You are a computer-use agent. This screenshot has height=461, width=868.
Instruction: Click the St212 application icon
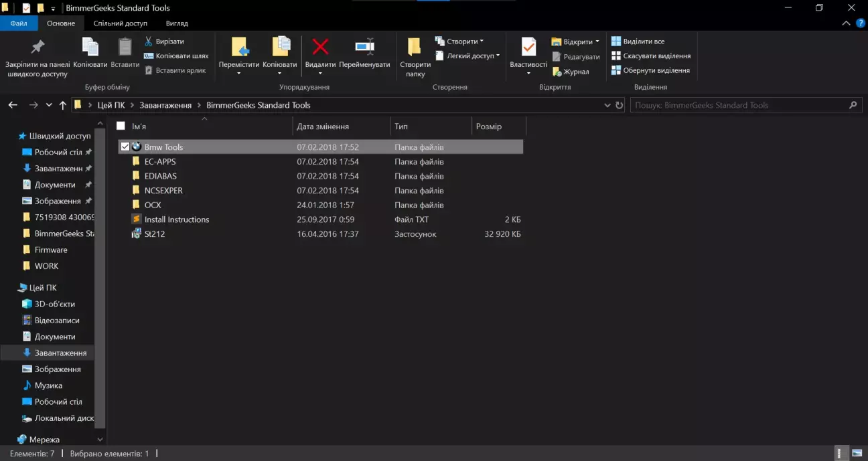tap(136, 234)
